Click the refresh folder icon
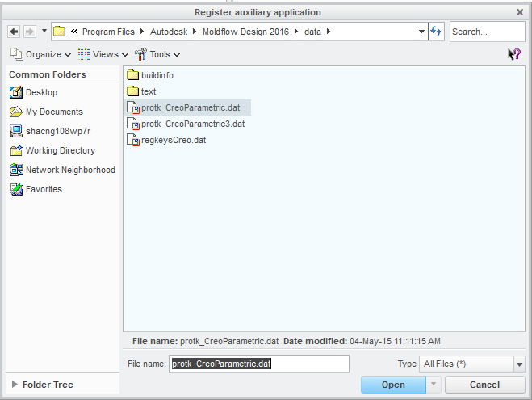The width and height of the screenshot is (532, 400). (436, 32)
